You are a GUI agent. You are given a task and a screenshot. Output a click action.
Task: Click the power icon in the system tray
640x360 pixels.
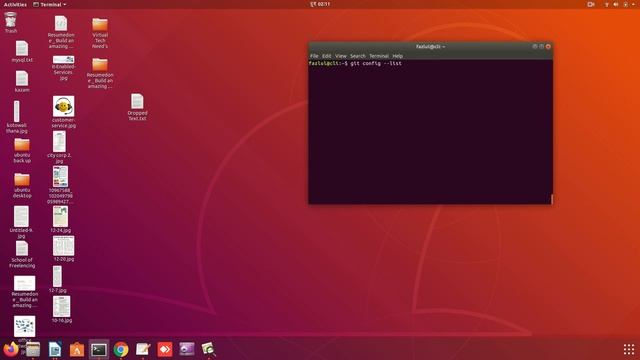626,4
